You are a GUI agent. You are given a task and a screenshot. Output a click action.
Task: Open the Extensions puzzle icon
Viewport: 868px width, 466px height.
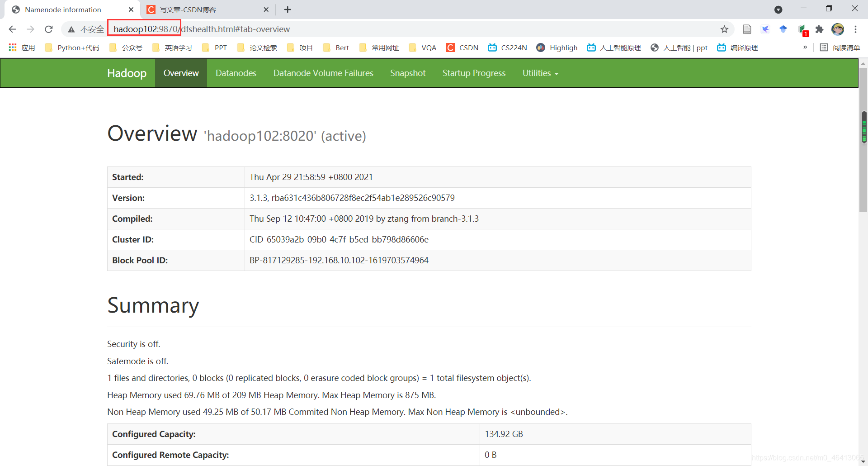point(819,29)
